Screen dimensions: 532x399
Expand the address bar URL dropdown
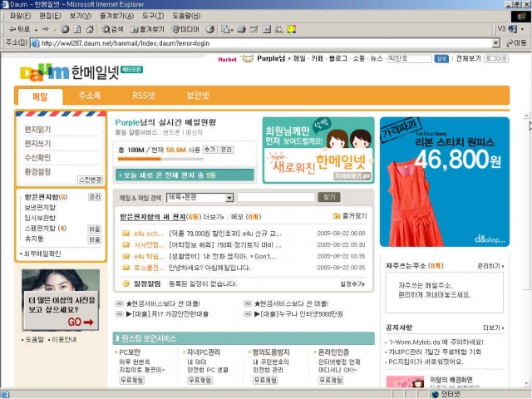pyautogui.click(x=496, y=43)
